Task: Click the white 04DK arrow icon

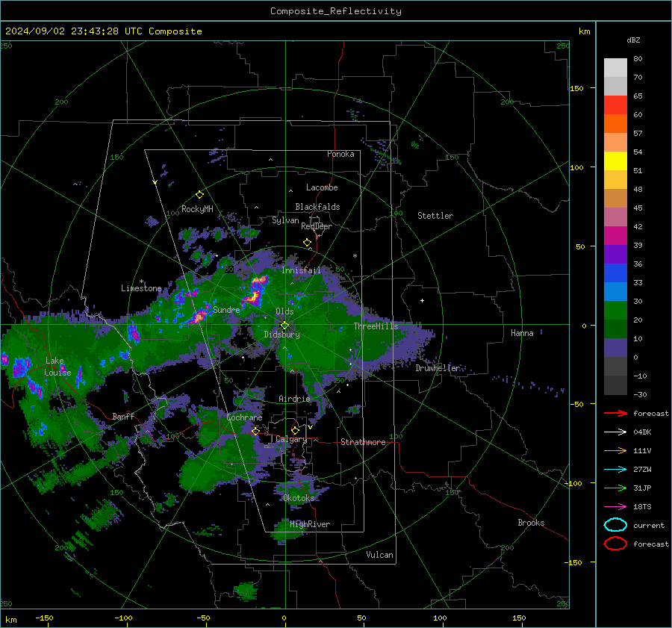Action: [x=615, y=432]
